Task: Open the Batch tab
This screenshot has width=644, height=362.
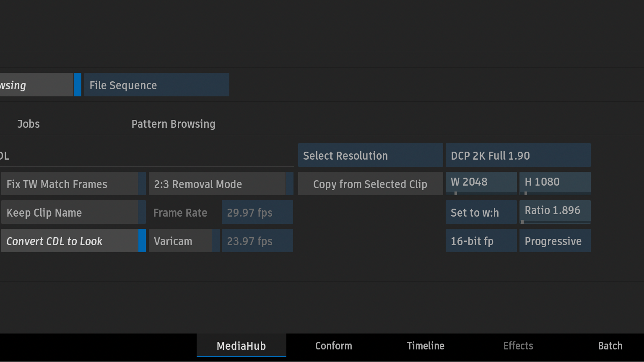Action: (x=610, y=346)
